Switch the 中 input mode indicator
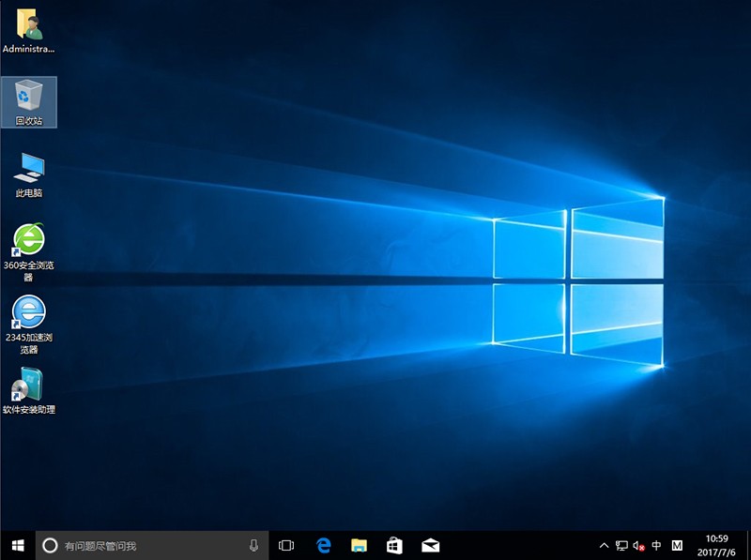Viewport: 751px width, 560px height. pyautogui.click(x=656, y=546)
